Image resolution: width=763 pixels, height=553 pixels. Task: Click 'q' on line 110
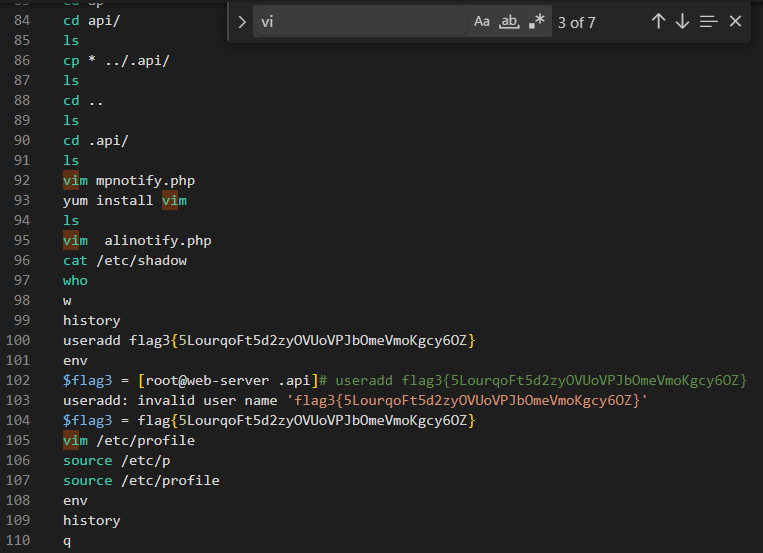pyautogui.click(x=67, y=541)
